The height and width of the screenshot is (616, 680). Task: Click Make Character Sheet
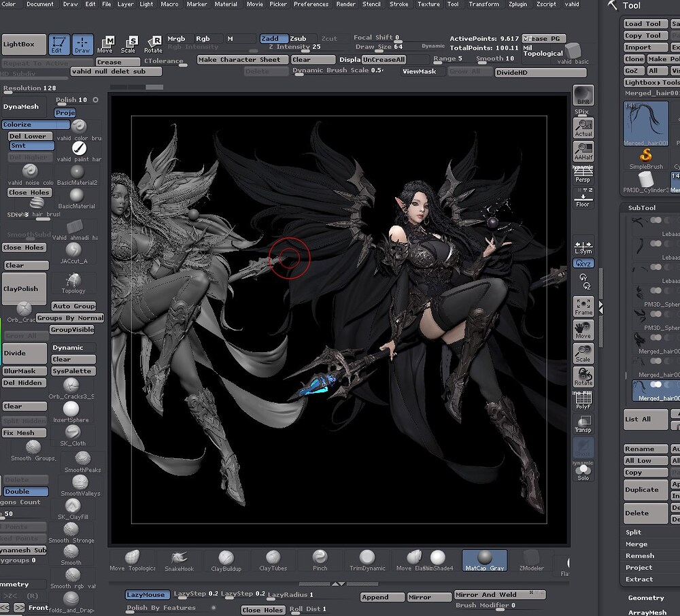click(x=243, y=59)
